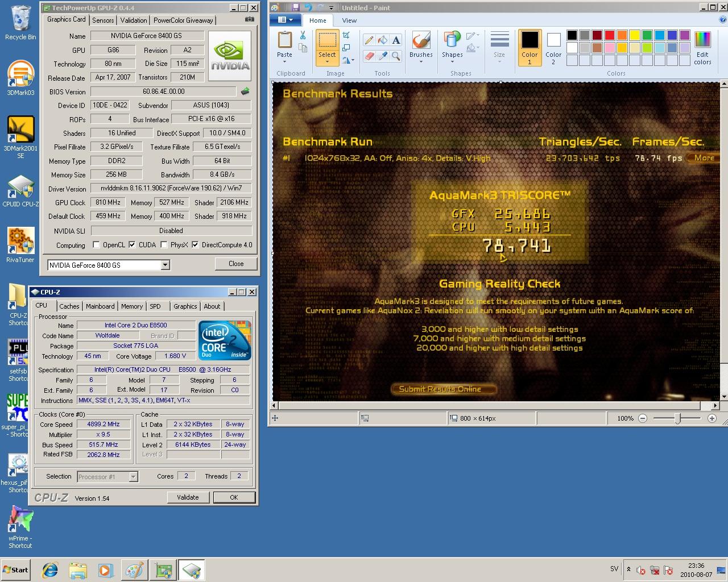This screenshot has height=582, width=728.
Task: Select the Text tool in Paint
Action: click(396, 40)
